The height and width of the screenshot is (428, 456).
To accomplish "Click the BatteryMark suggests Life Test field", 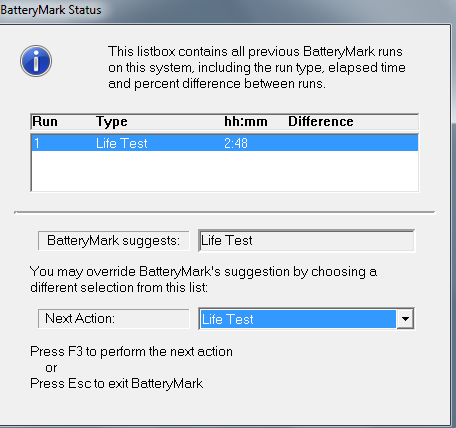I will pyautogui.click(x=306, y=240).
